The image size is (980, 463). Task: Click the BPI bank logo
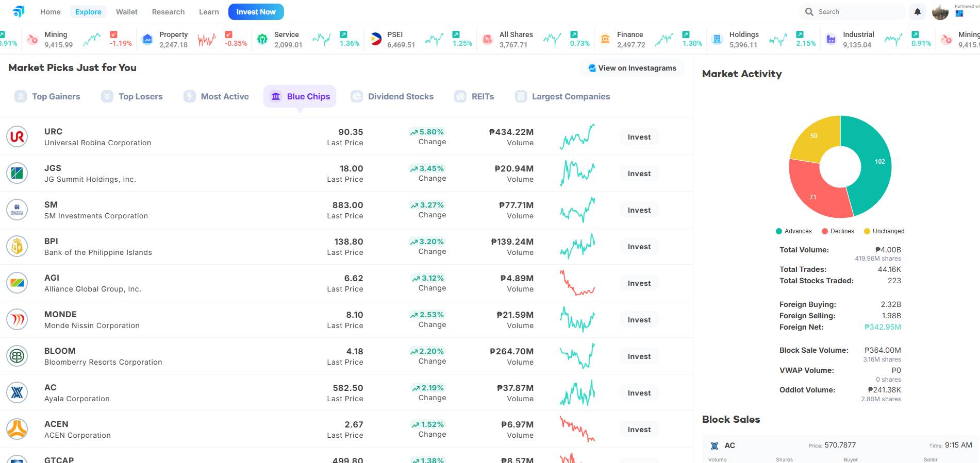pos(17,246)
